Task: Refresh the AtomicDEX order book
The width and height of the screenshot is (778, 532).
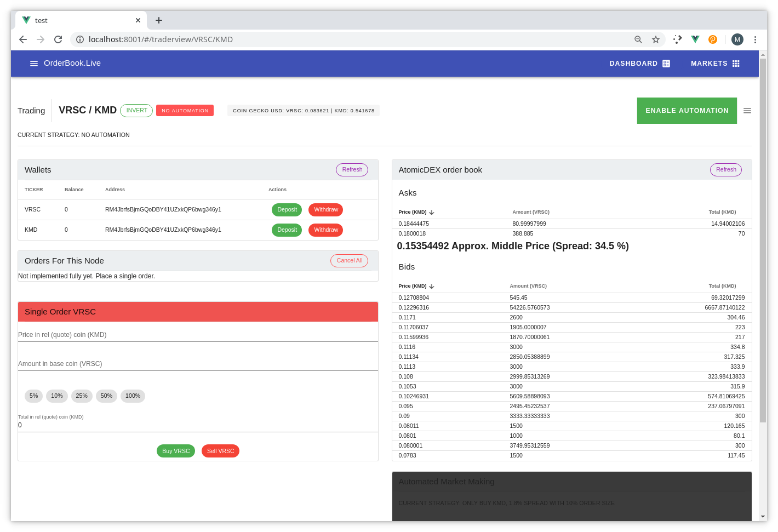Action: (x=725, y=170)
